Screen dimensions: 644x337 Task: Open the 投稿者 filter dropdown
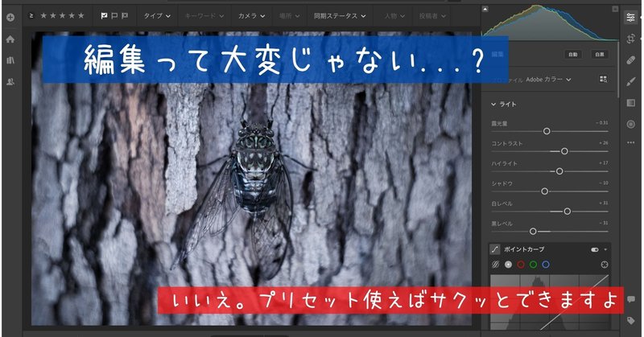point(432,16)
